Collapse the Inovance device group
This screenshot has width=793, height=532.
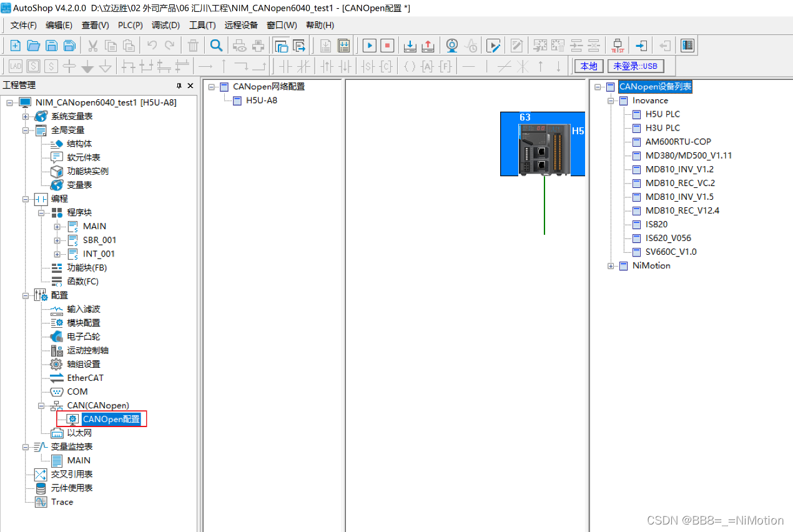(611, 101)
